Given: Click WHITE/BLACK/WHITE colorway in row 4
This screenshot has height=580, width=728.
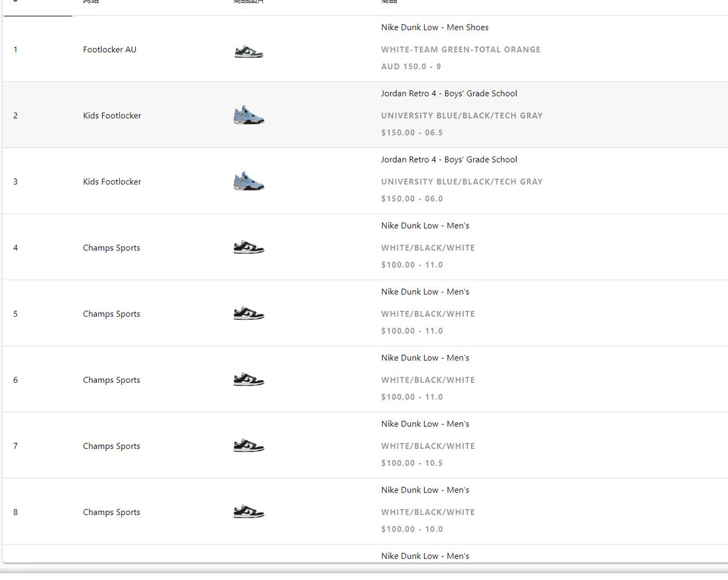Looking at the screenshot, I should point(428,248).
